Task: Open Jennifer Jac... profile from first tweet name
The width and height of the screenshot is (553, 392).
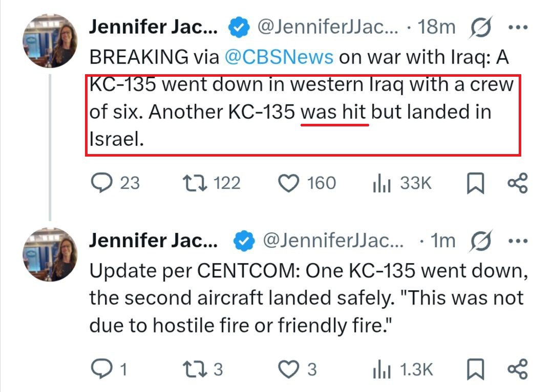Action: tap(154, 27)
